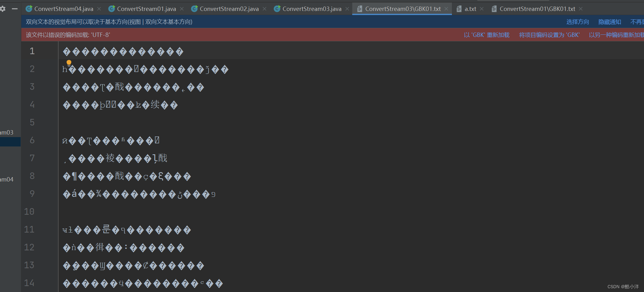Switch to the ConvertStream04.java tab
644x292 pixels.
pyautogui.click(x=64, y=9)
